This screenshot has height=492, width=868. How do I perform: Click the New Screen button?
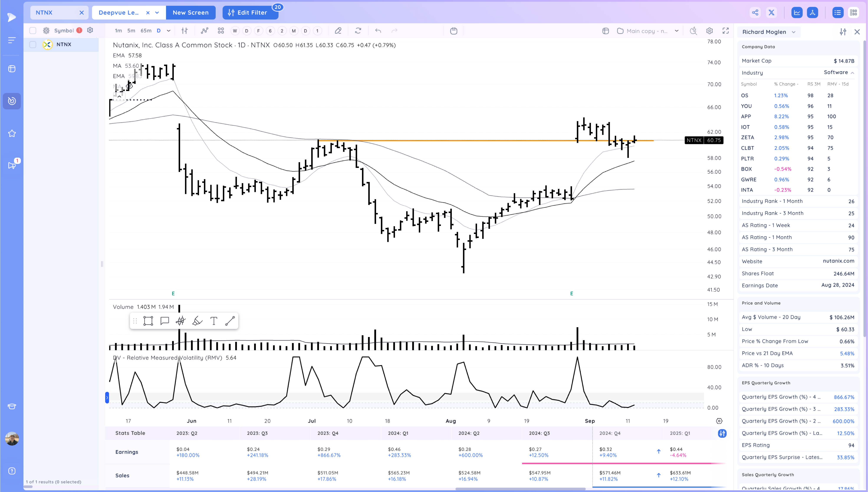(190, 13)
